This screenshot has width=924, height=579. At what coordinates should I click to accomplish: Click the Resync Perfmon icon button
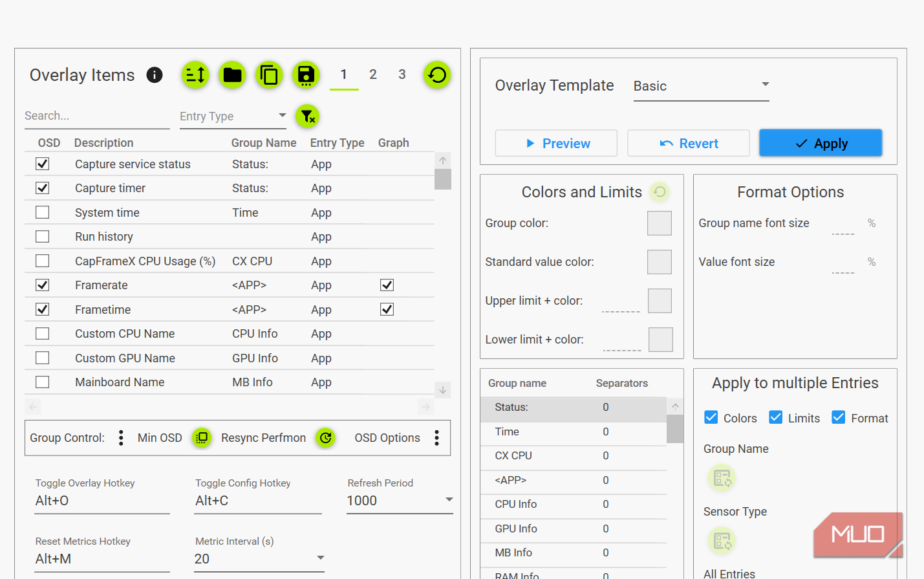[326, 438]
